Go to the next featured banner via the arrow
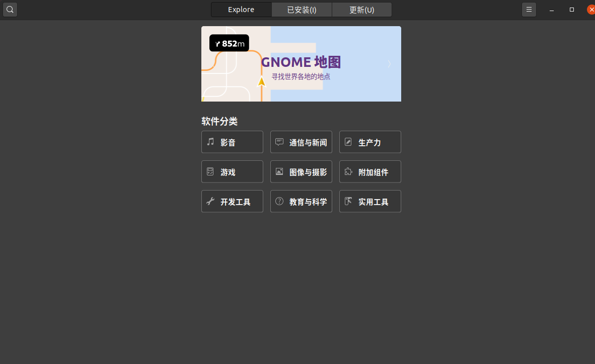The image size is (595, 364). pyautogui.click(x=389, y=64)
